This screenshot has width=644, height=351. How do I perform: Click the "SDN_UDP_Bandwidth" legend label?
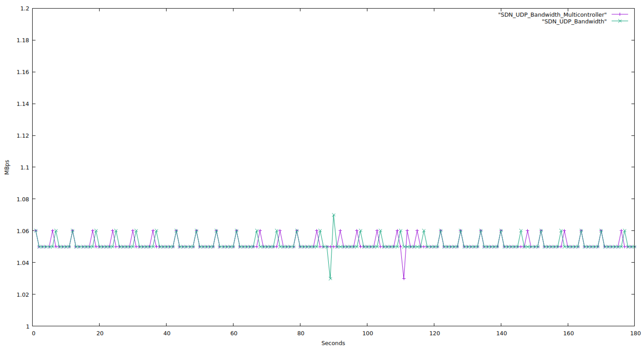click(x=574, y=22)
